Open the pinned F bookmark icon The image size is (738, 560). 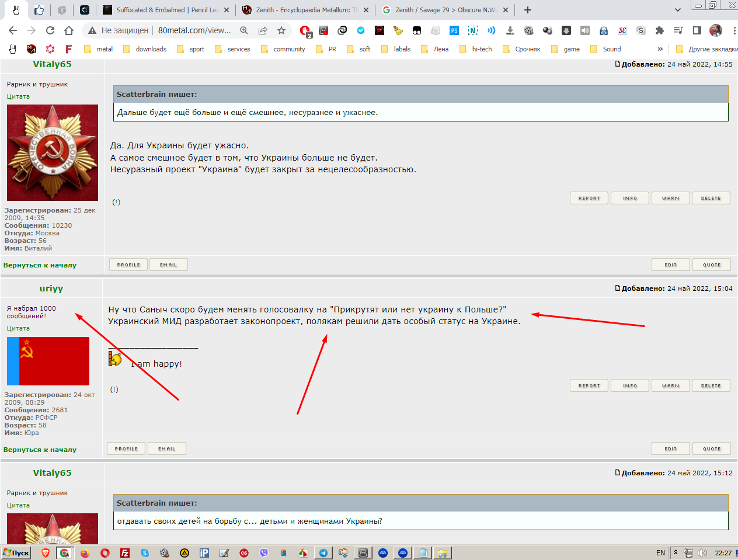[x=69, y=49]
